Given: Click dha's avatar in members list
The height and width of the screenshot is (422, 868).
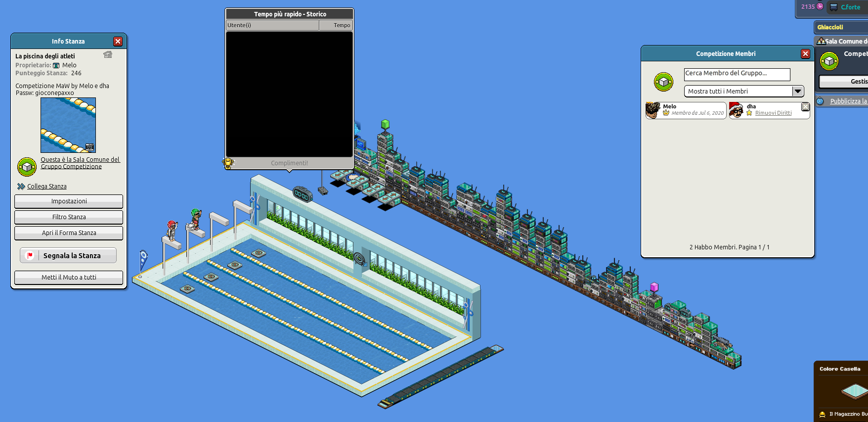Looking at the screenshot, I should pos(736,110).
